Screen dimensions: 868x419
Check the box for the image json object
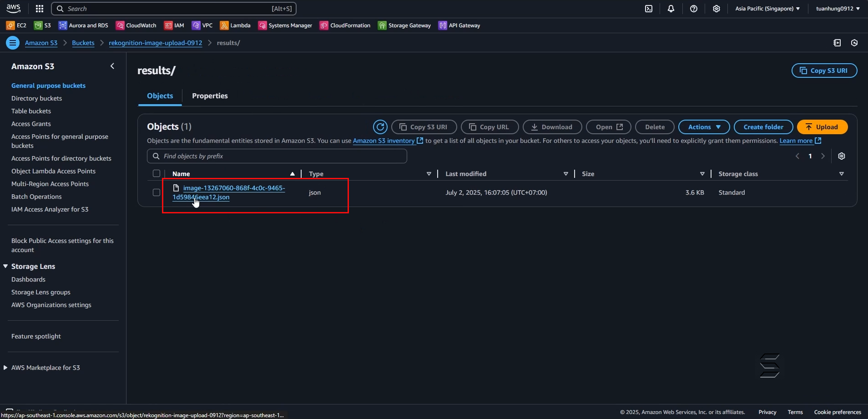(x=156, y=192)
